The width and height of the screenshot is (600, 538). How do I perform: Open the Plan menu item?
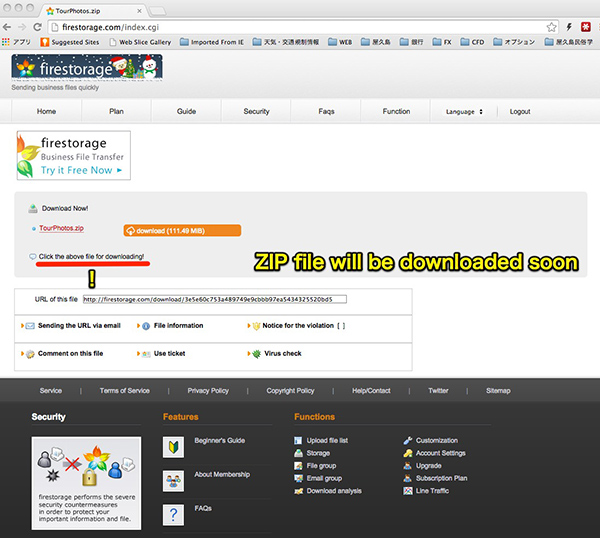[x=116, y=112]
